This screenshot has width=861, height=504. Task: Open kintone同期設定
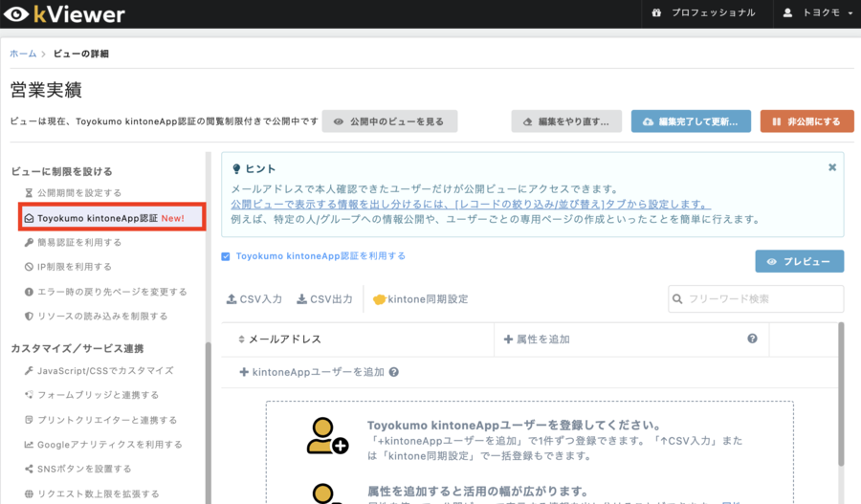421,299
